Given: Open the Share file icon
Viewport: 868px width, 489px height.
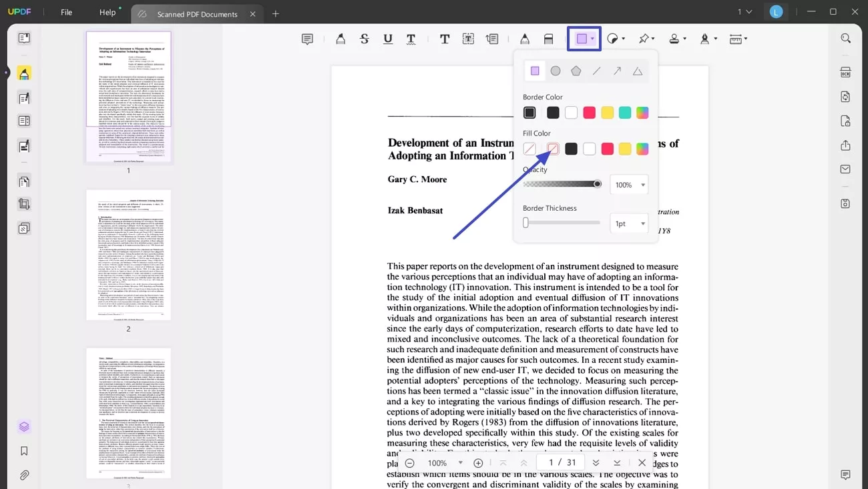Looking at the screenshot, I should click(x=846, y=145).
